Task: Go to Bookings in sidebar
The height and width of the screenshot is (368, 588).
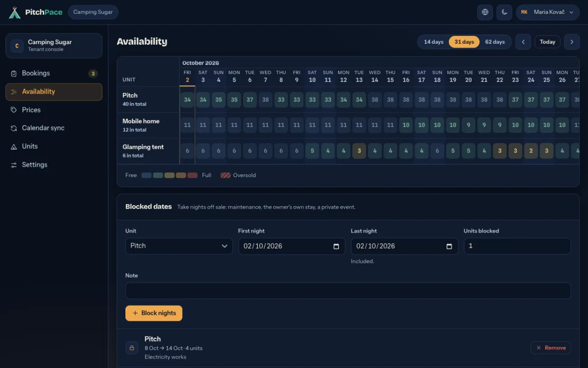Action: pyautogui.click(x=54, y=73)
